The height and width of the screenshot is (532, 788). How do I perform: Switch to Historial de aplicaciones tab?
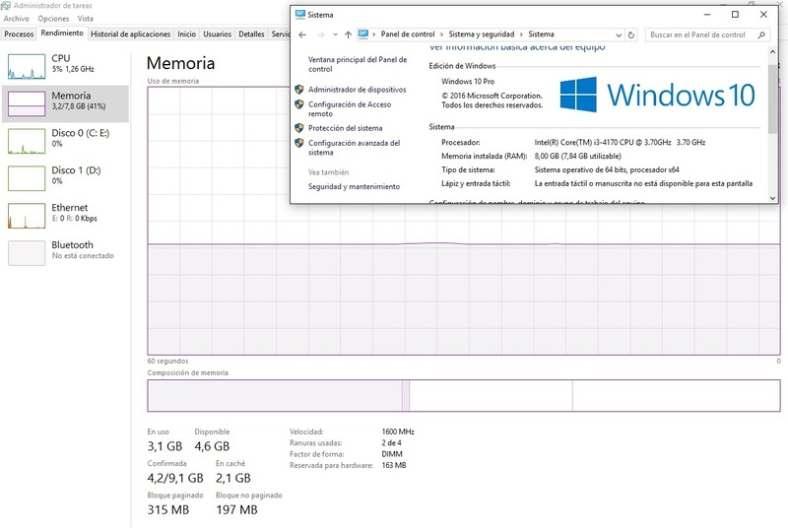pyautogui.click(x=130, y=33)
